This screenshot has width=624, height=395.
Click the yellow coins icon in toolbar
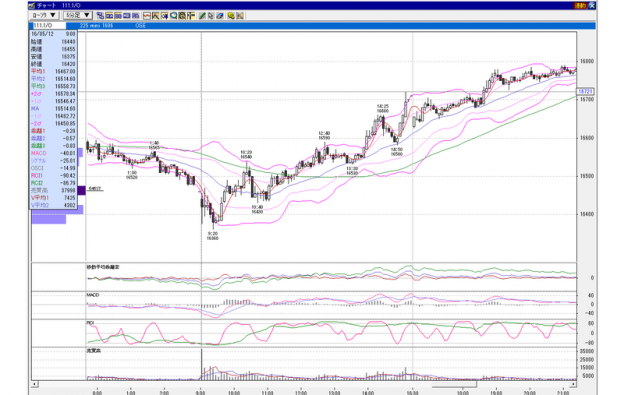click(231, 16)
